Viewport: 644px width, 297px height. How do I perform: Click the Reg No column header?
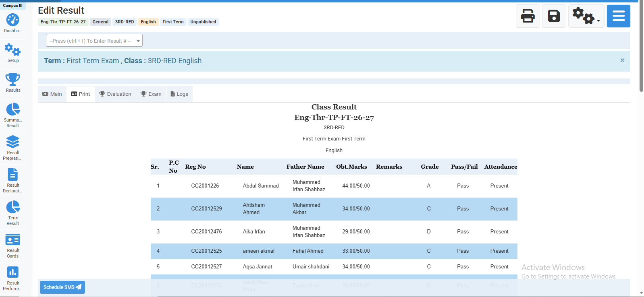195,167
